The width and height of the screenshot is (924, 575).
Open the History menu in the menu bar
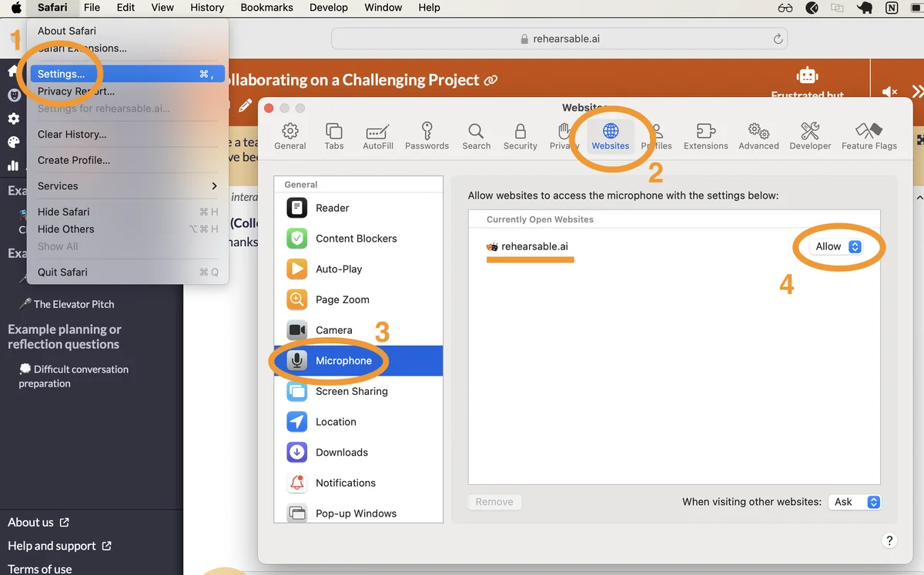207,8
